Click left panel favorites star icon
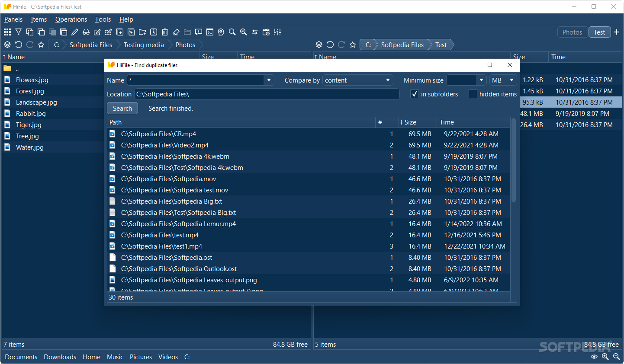Viewport: 624px width, 364px height. (41, 45)
